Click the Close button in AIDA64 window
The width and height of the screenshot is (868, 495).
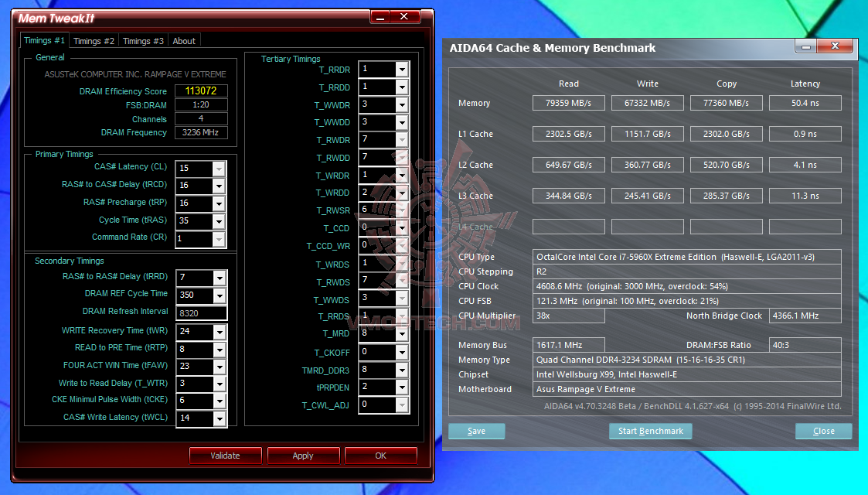824,431
